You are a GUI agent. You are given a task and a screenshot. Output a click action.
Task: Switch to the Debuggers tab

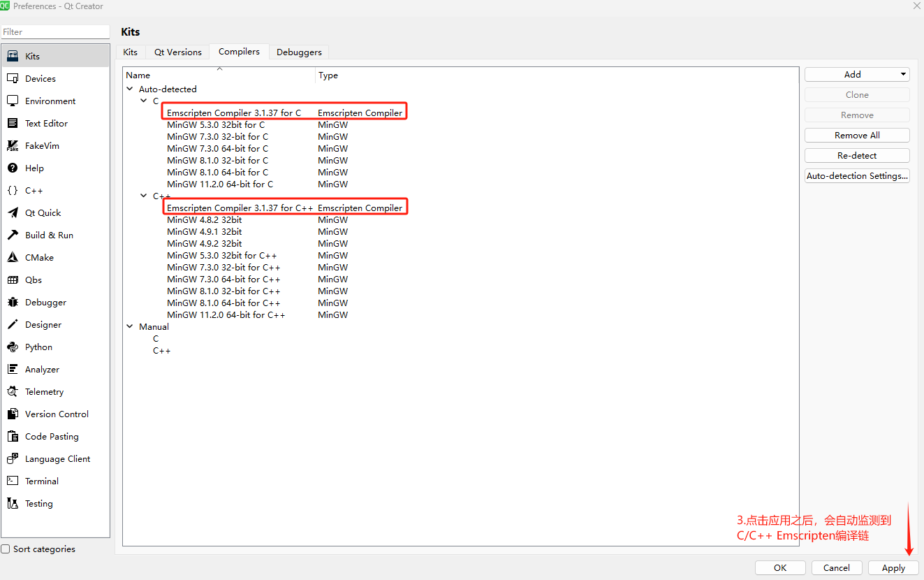[299, 52]
